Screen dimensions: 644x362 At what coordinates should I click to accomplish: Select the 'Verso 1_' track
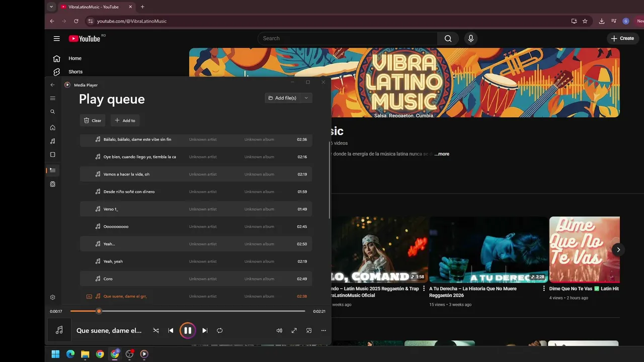(196, 209)
